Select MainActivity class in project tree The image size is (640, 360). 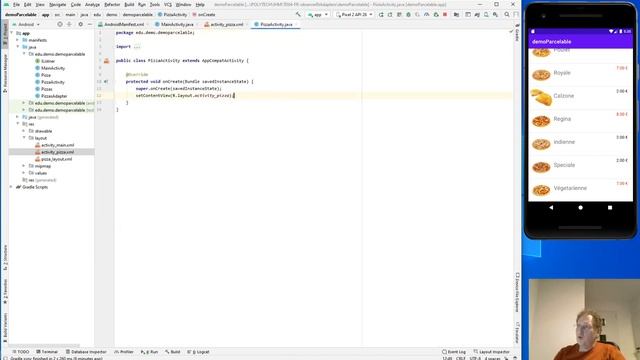(53, 68)
